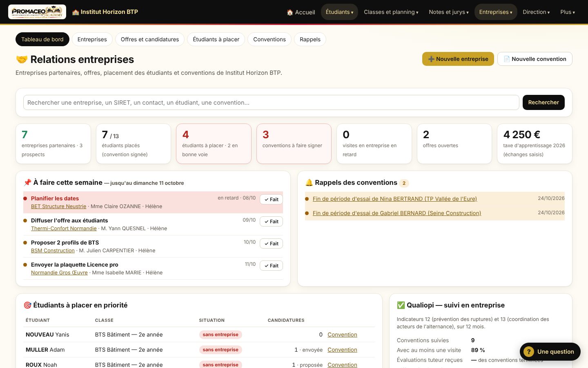This screenshot has width=588, height=368.
Task: Click the Nouvelle entreprise button
Action: [458, 59]
